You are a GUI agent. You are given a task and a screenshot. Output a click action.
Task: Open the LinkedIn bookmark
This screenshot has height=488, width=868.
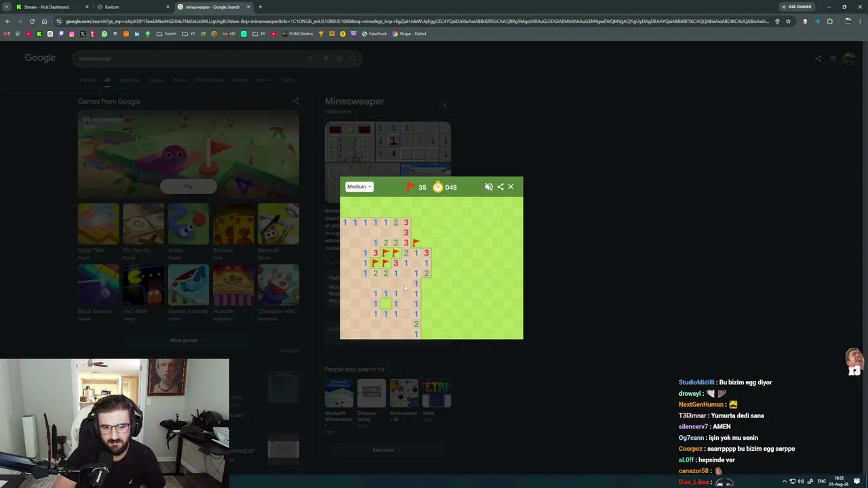tap(136, 34)
